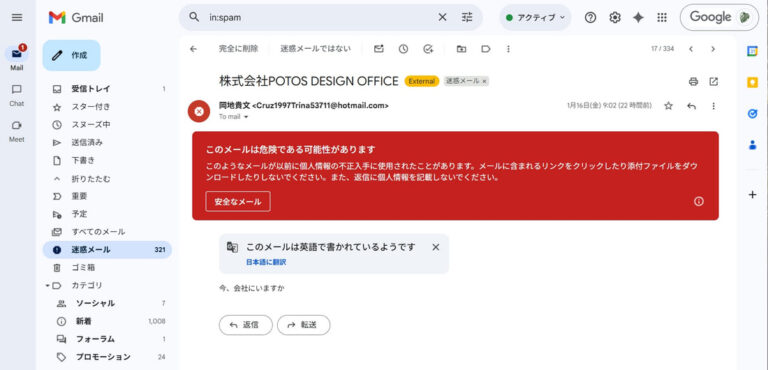The image size is (768, 370).
Task: Clear the search query with X
Action: click(442, 17)
